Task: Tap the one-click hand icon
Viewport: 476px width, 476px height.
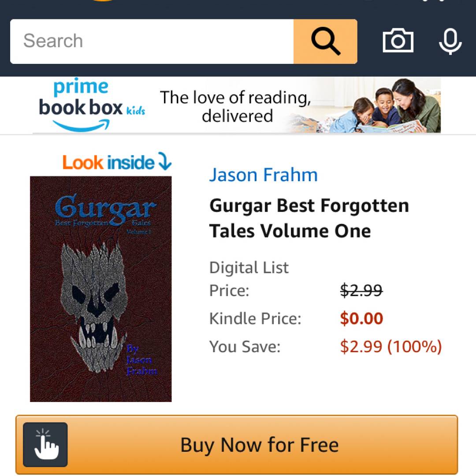Action: (45, 444)
